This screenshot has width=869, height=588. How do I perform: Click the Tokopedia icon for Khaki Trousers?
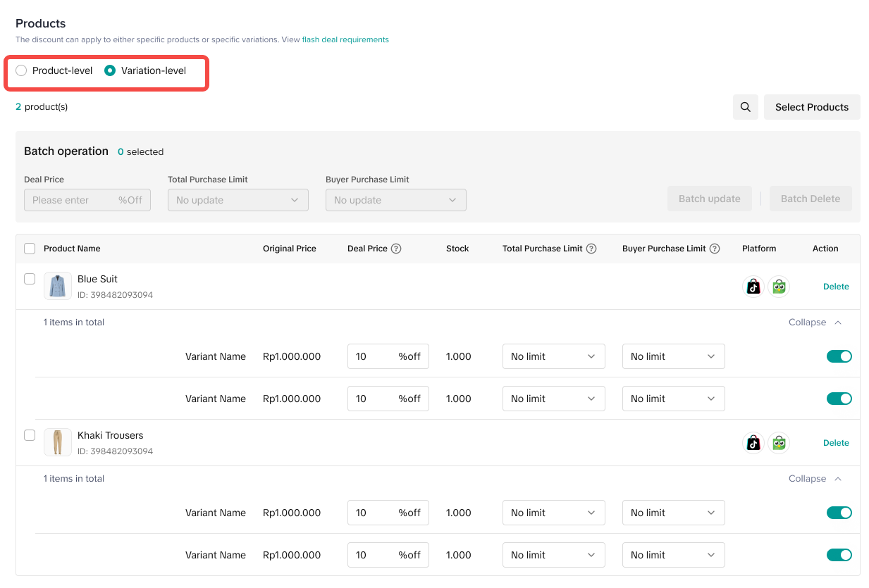tap(779, 443)
